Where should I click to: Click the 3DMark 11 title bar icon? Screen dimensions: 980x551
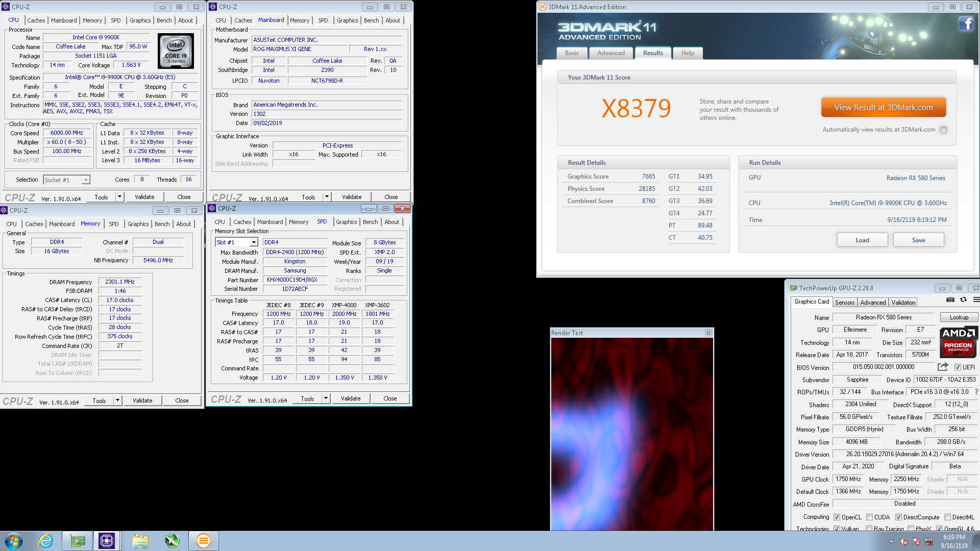coord(542,7)
